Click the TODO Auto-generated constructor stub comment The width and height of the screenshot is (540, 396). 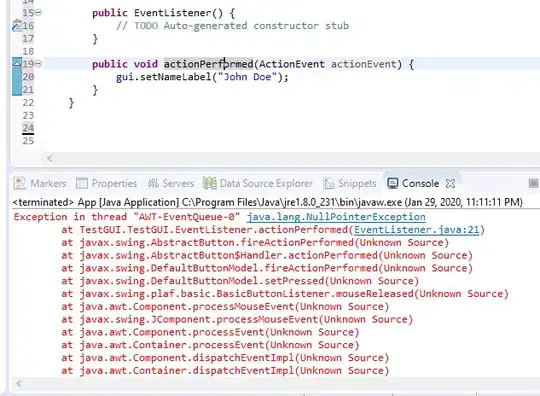click(x=232, y=26)
